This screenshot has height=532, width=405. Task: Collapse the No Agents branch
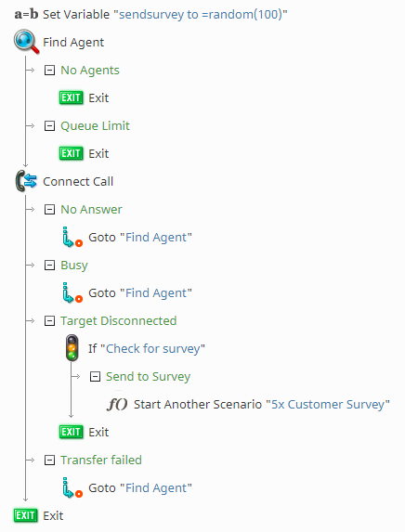(x=49, y=71)
